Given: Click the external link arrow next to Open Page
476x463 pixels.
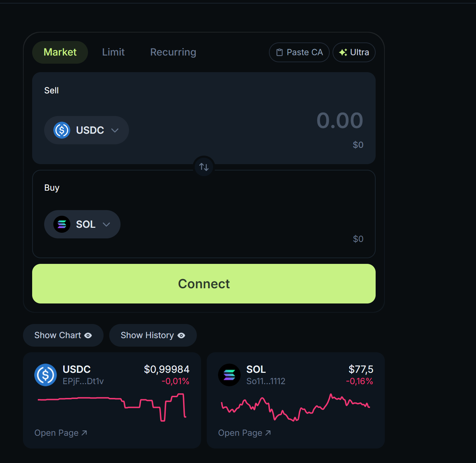Looking at the screenshot, I should pos(84,432).
